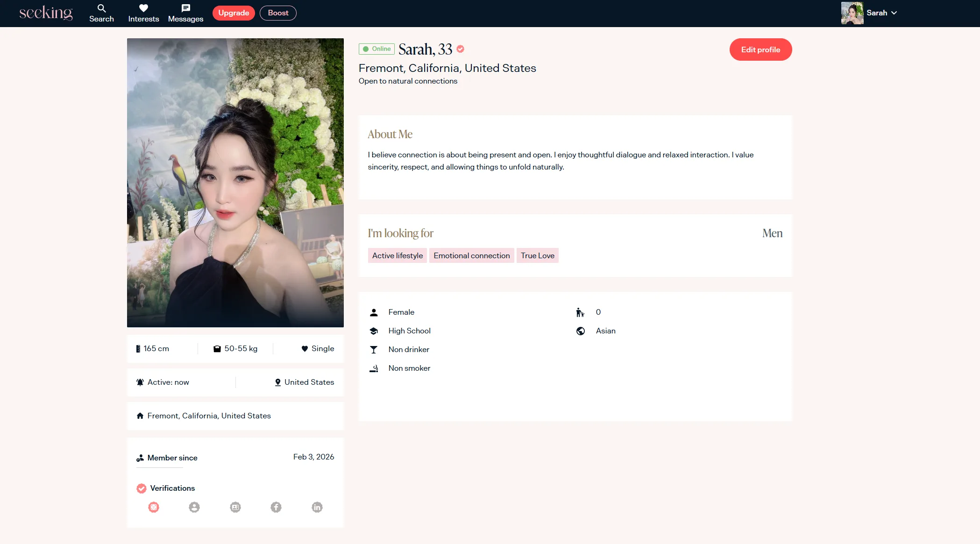Select the True Love tag

[x=537, y=255]
